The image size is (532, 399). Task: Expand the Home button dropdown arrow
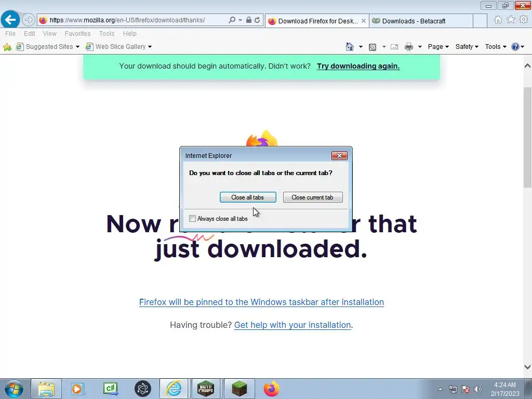(x=361, y=47)
